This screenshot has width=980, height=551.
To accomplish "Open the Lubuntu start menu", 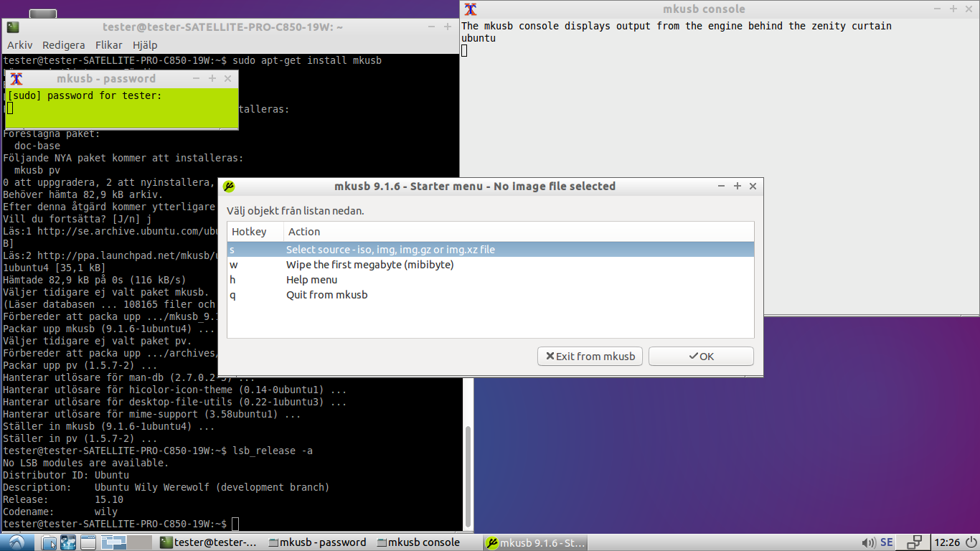I will (x=17, y=542).
